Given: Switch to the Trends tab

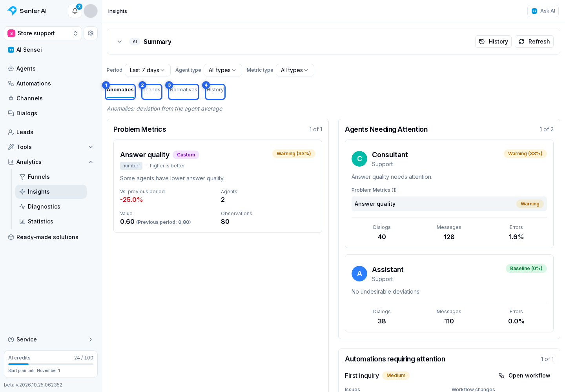Looking at the screenshot, I should coord(152,92).
